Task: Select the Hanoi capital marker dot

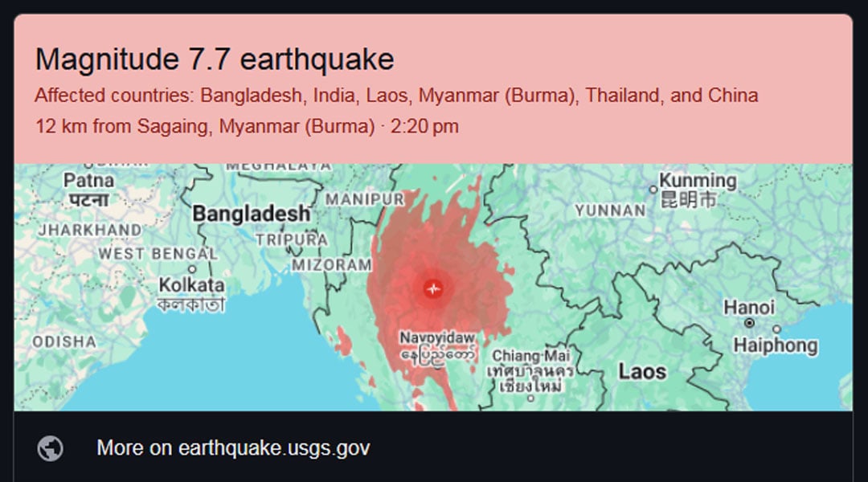Action: pos(749,323)
